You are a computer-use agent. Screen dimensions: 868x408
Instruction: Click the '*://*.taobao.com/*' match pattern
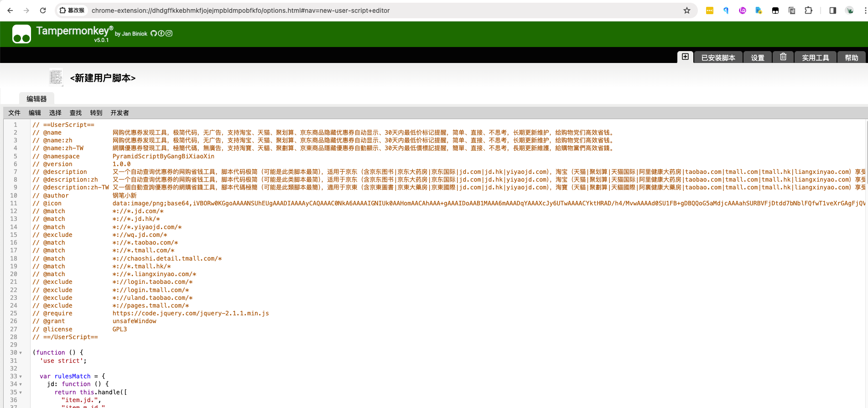tap(146, 242)
